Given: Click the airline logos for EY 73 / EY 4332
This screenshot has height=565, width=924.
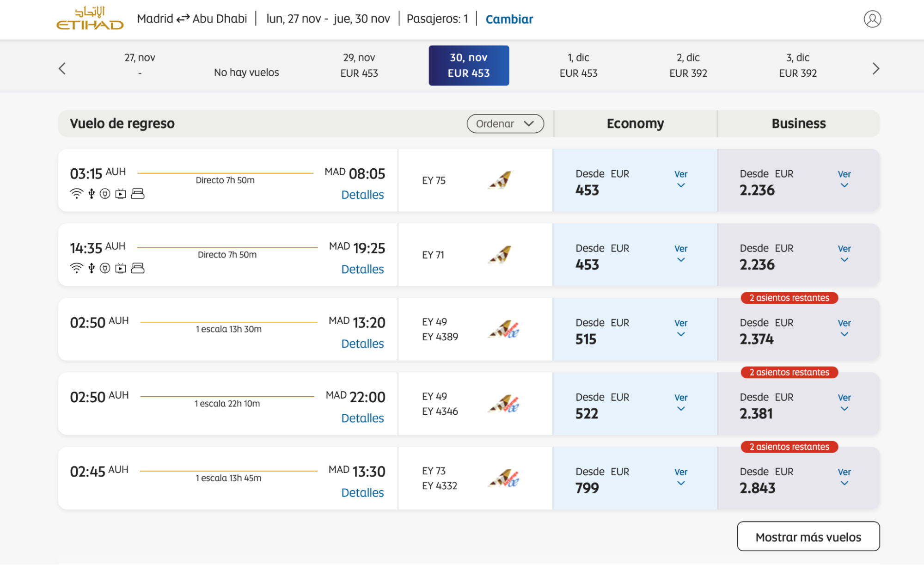Looking at the screenshot, I should pyautogui.click(x=504, y=478).
